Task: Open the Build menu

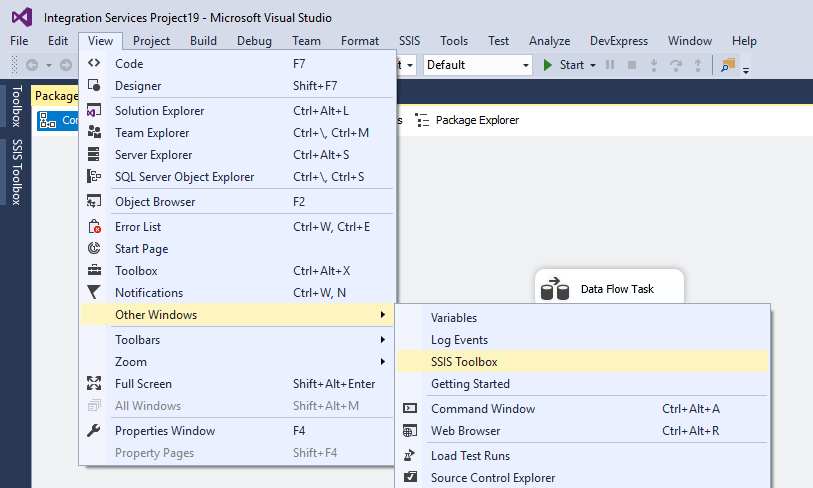Action: tap(203, 41)
